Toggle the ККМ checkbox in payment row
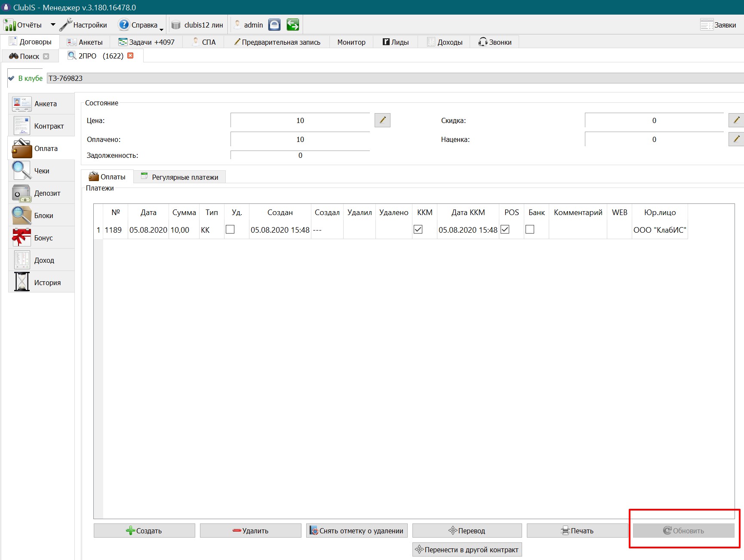This screenshot has width=744, height=560. (x=418, y=229)
